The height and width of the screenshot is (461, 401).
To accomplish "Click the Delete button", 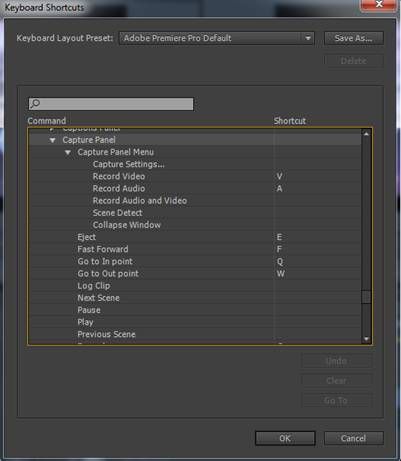I will [354, 61].
